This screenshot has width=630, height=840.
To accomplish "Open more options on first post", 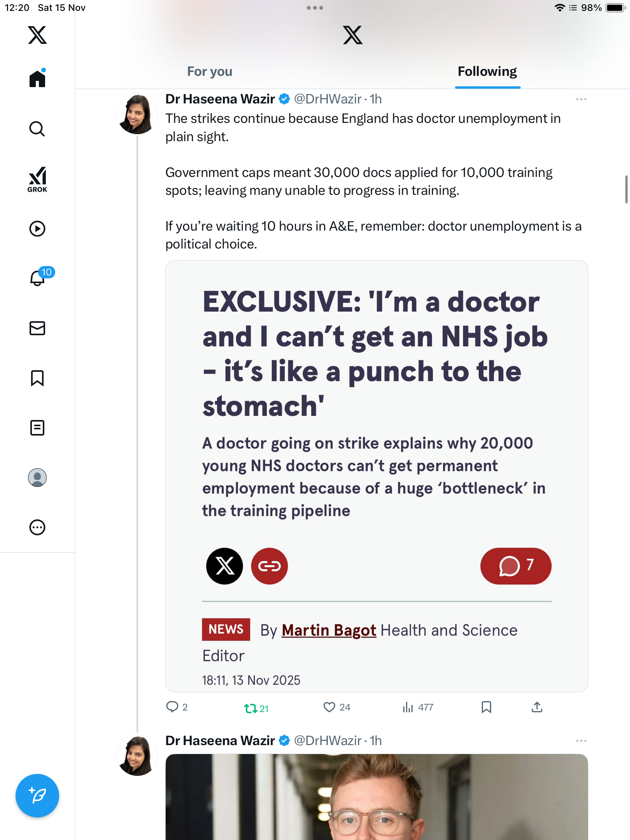I will pos(581,99).
